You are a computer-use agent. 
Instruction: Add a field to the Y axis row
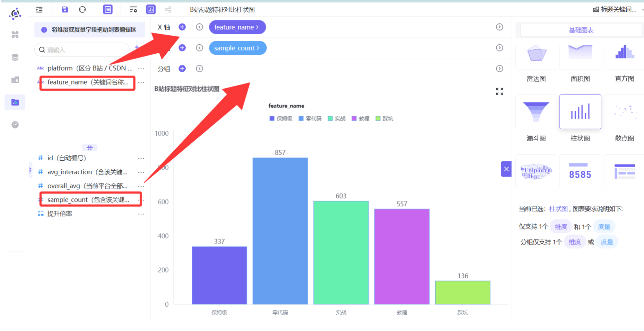point(182,48)
